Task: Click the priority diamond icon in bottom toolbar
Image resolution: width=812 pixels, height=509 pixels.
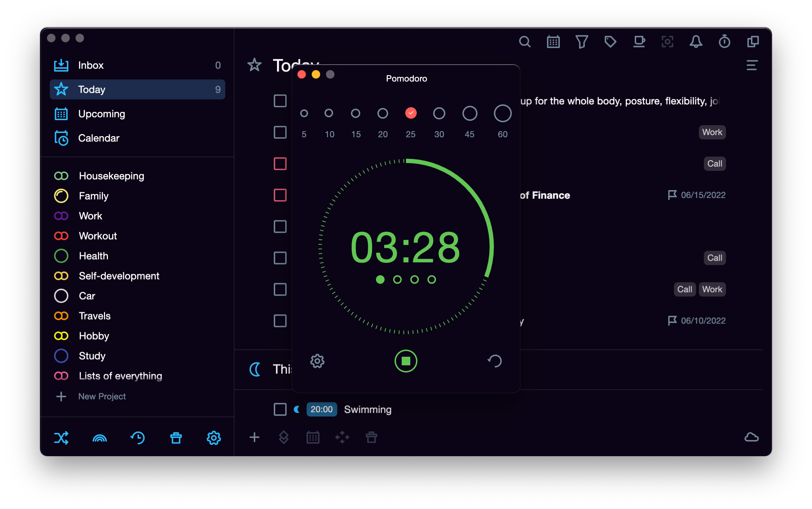Action: coord(284,437)
